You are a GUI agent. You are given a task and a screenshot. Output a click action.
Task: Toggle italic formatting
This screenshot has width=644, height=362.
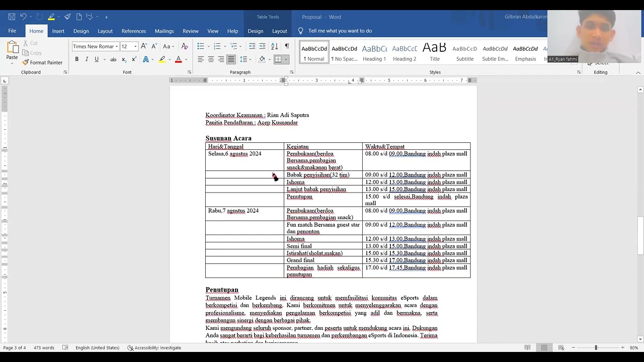[x=87, y=59]
